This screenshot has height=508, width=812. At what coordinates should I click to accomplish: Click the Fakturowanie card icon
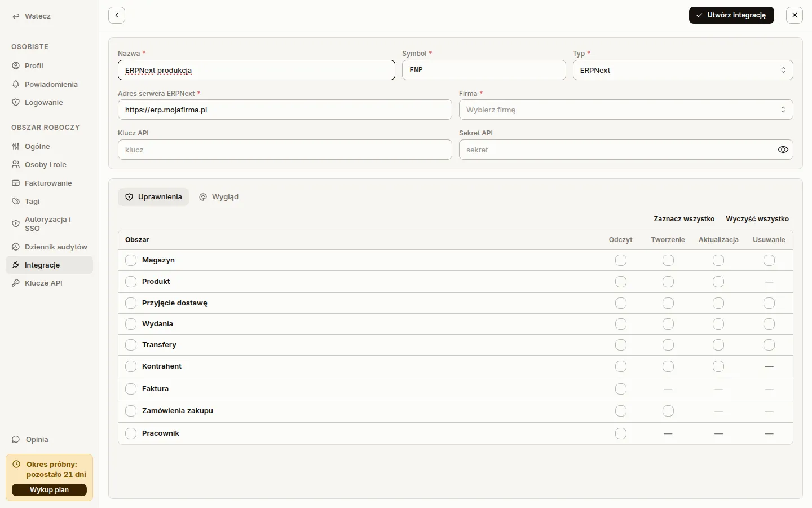(16, 183)
